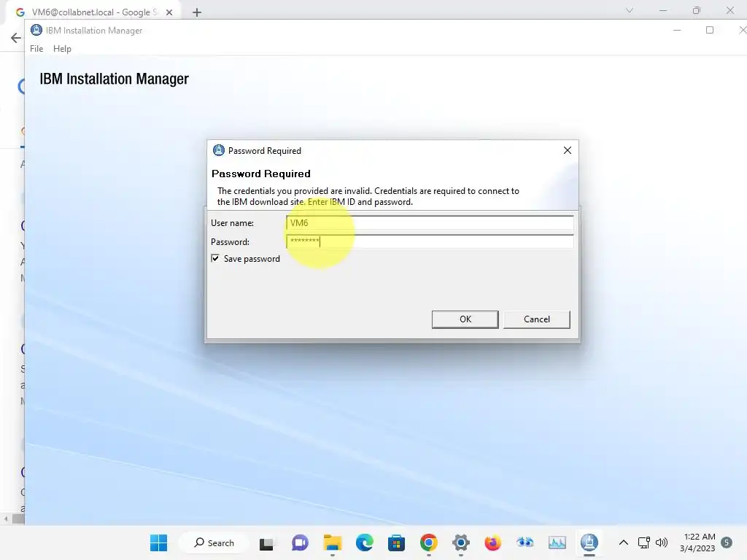Open the Windows Start menu
Viewport: 747px width, 560px height.
pyautogui.click(x=158, y=542)
